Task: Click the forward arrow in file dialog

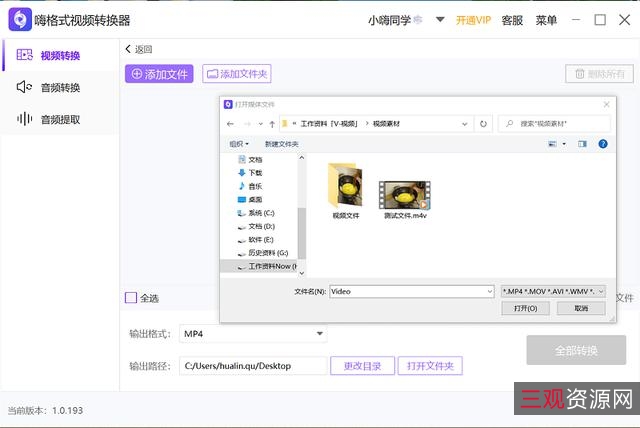Action: (x=247, y=124)
